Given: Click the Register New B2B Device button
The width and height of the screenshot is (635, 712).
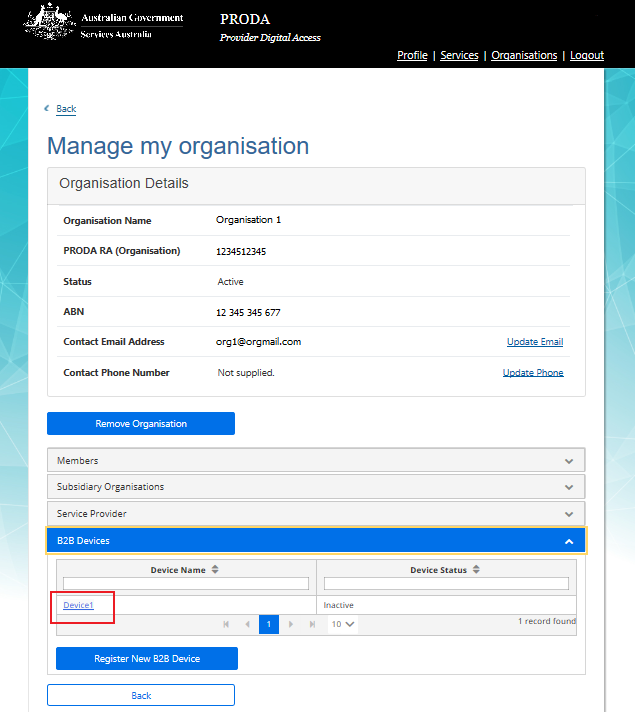Looking at the screenshot, I should coord(147,658).
